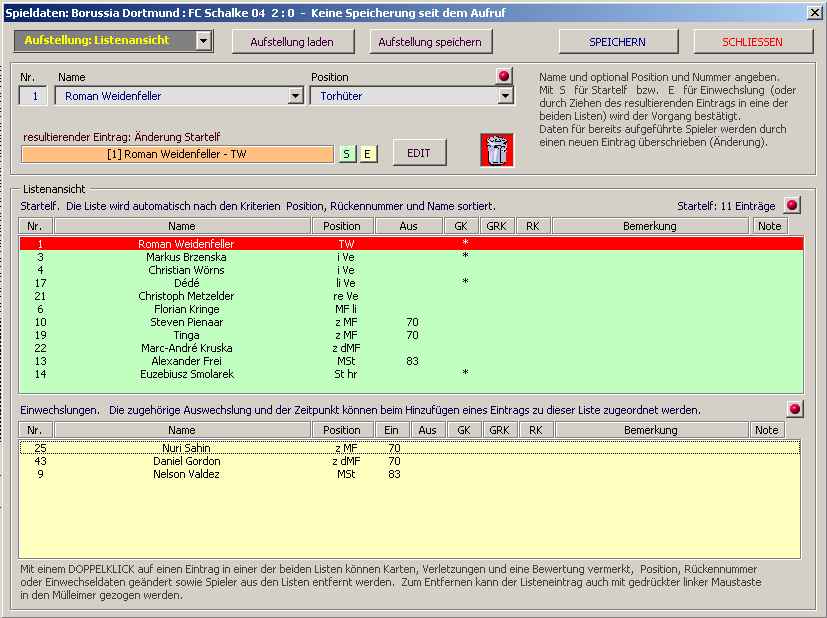Click the Note column header of Startelf list
The width and height of the screenshot is (827, 618).
pyautogui.click(x=770, y=226)
